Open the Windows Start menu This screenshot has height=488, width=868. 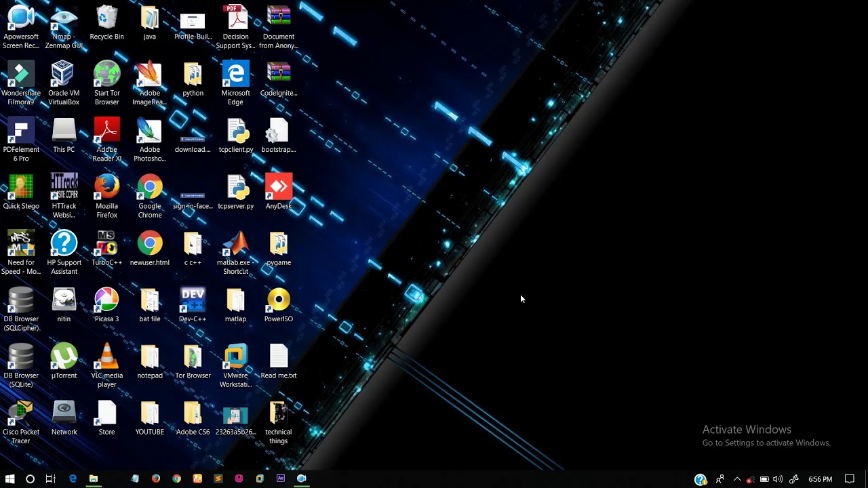[9, 479]
